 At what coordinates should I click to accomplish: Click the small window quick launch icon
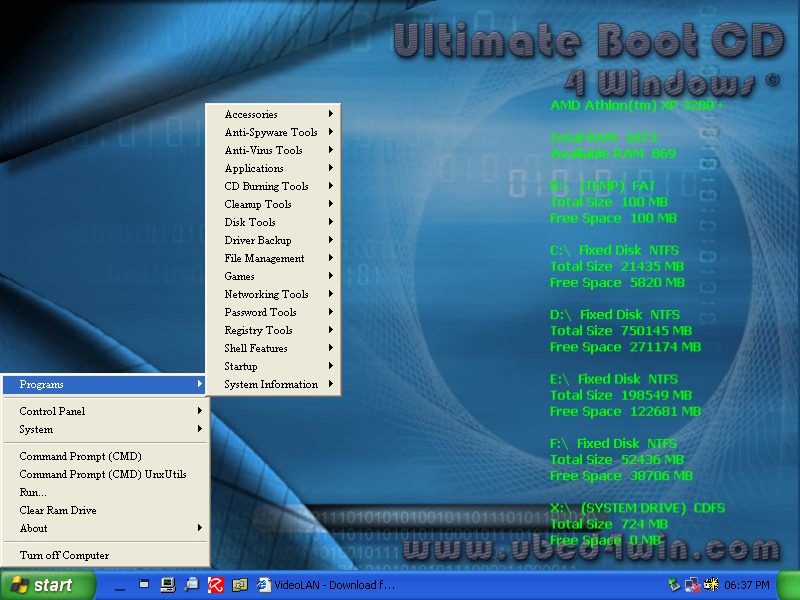tap(144, 585)
